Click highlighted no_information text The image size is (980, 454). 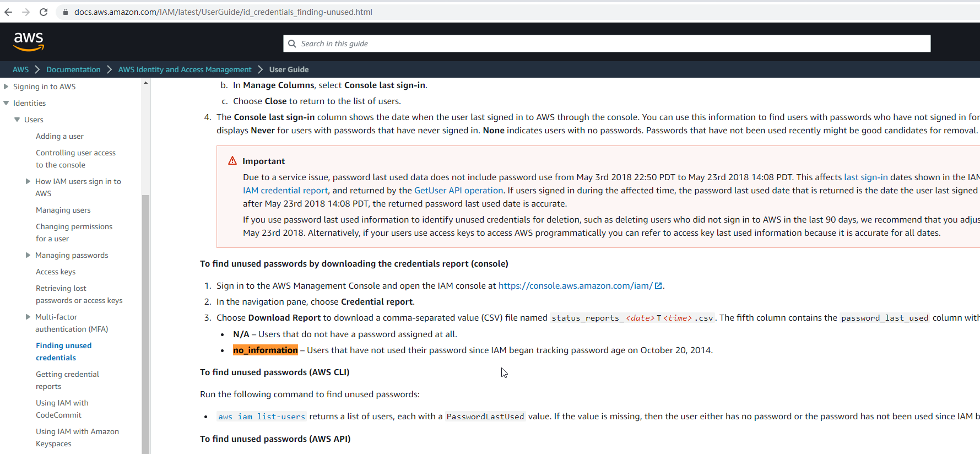(x=266, y=350)
